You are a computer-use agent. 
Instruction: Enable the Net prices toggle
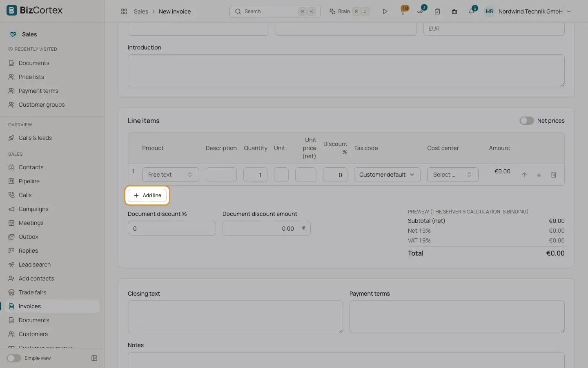click(x=526, y=121)
